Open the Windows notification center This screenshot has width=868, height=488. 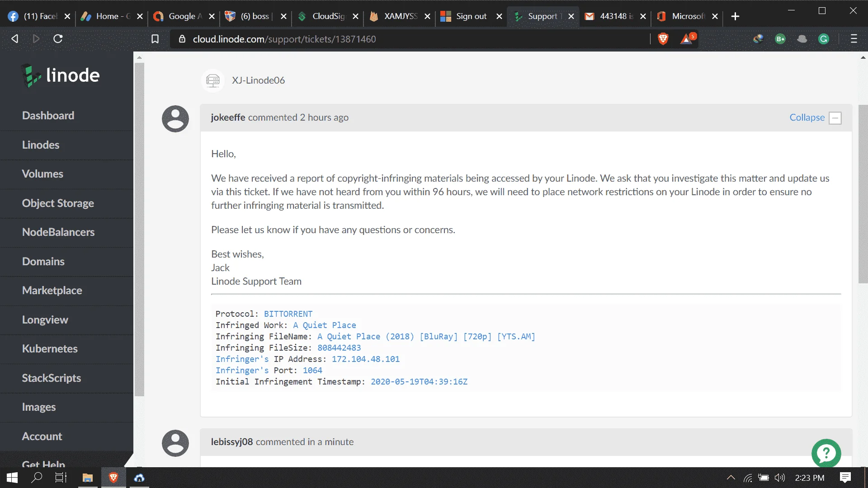[845, 478]
